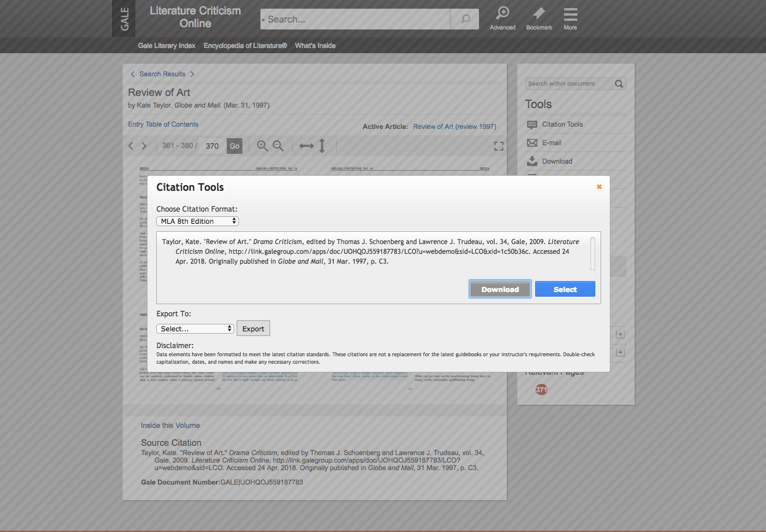766x532 pixels.
Task: Click search within document magnifier
Action: pos(619,84)
